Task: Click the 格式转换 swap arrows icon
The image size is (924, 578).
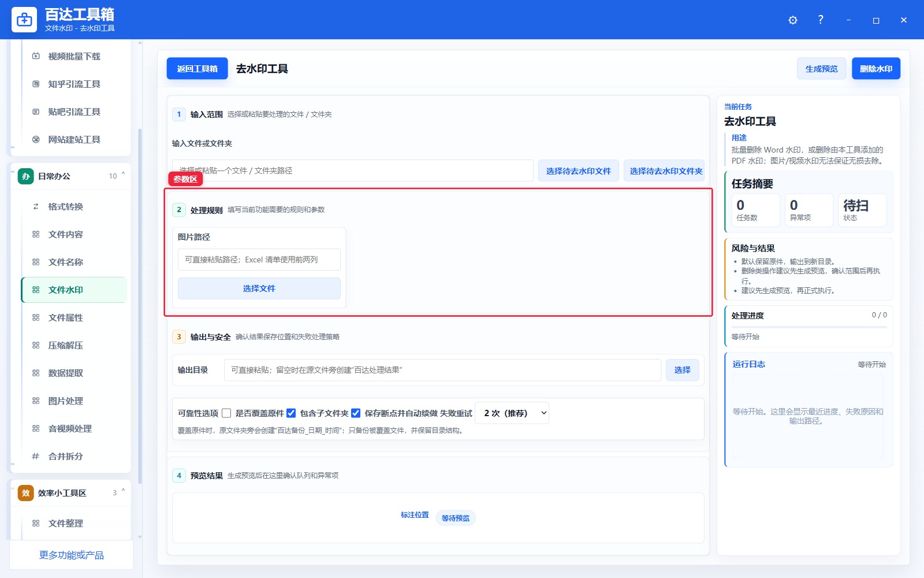Action: [36, 206]
